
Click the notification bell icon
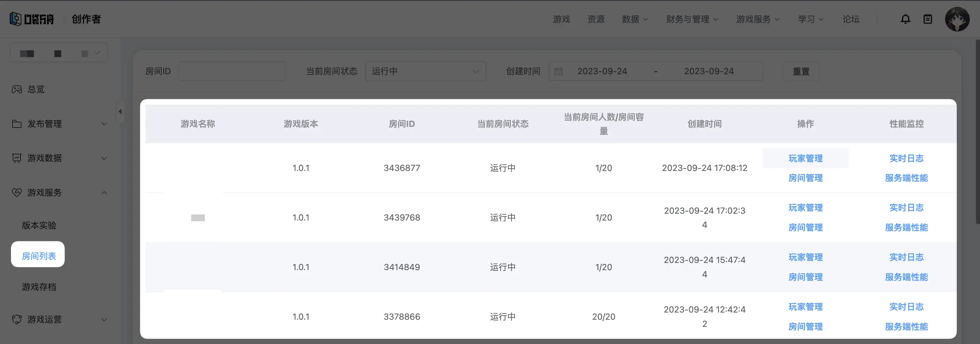tap(905, 19)
